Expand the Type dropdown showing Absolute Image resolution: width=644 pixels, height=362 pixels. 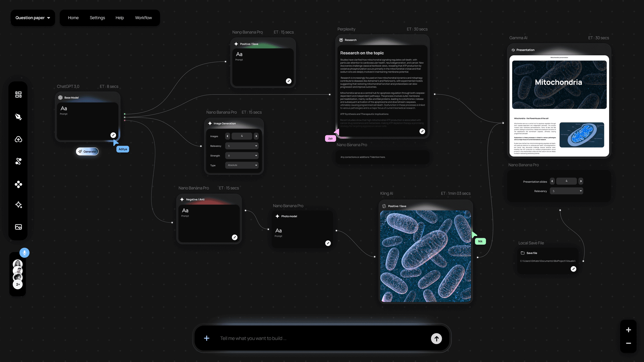pos(242,165)
